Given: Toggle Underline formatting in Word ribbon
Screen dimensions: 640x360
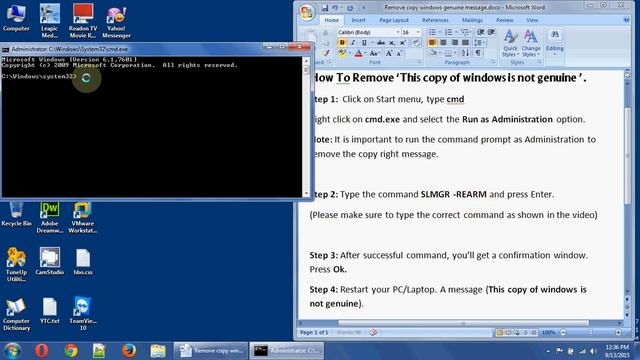Looking at the screenshot, I should (x=364, y=43).
